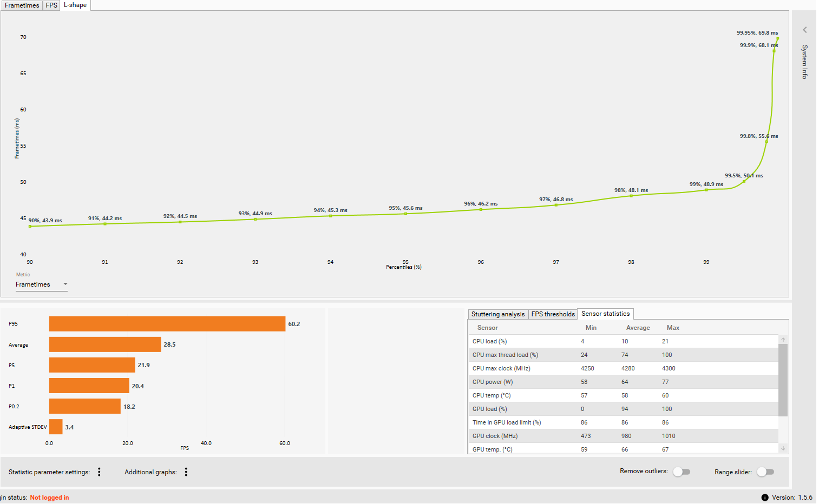Screen dimensions: 819x504
Task: Click the Average FPS bar showing 28.5
Action: click(x=105, y=344)
